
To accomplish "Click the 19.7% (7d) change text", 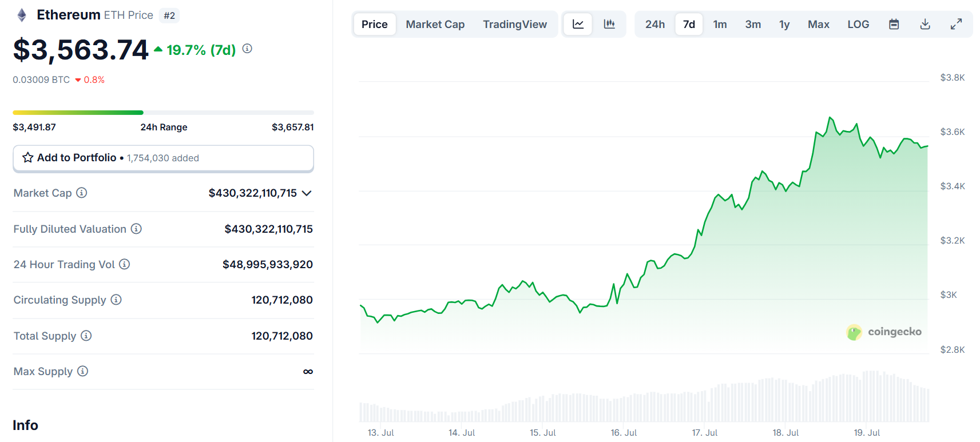I will [x=201, y=50].
